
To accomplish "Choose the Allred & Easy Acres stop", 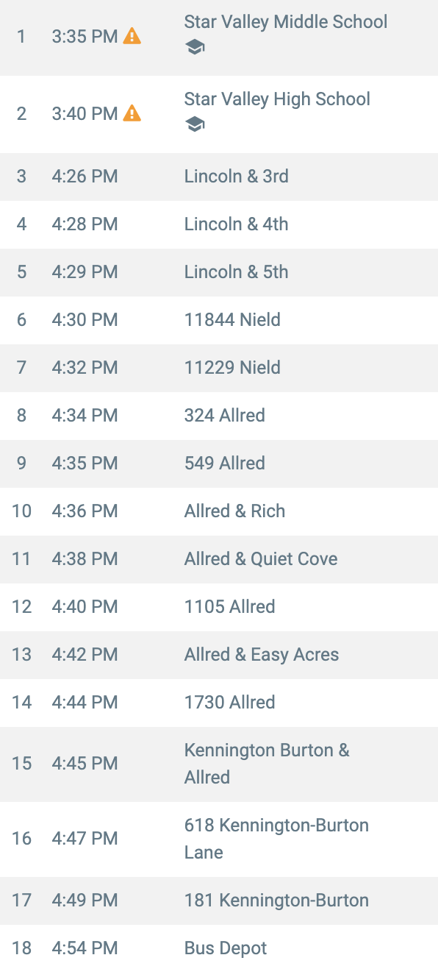I will [219, 655].
